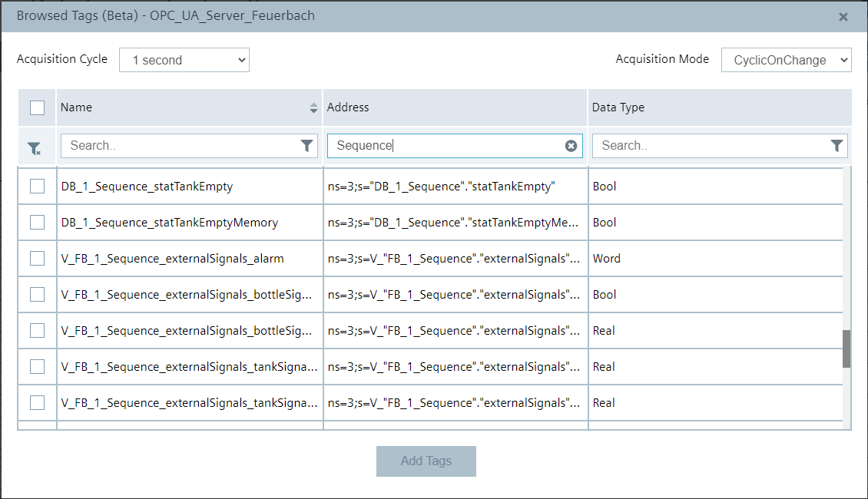Clear all filters using the crossed funnel icon
The width and height of the screenshot is (868, 499).
pyautogui.click(x=35, y=146)
